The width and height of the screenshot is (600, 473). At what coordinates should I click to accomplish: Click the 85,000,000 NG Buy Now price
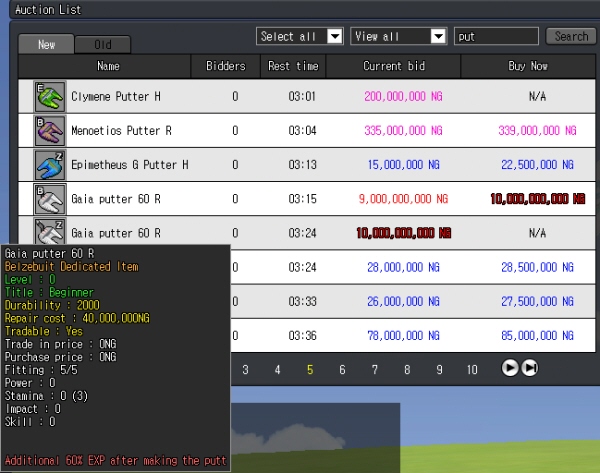click(x=537, y=336)
